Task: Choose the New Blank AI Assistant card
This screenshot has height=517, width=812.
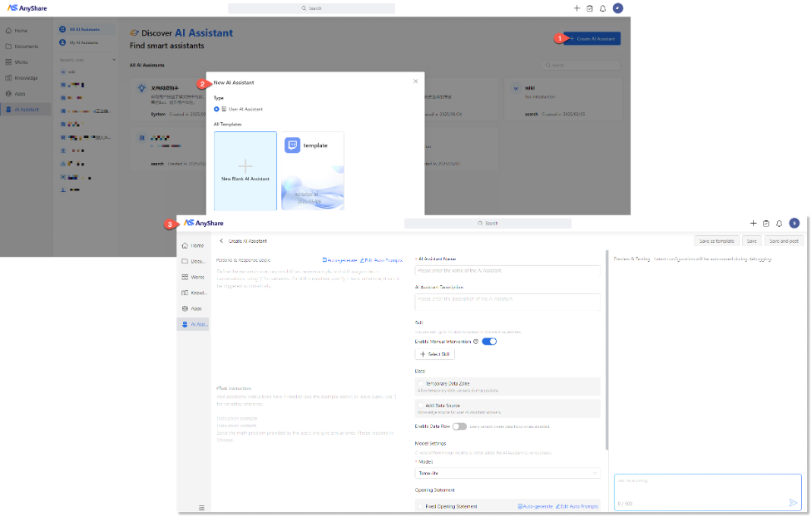Action: pos(245,170)
